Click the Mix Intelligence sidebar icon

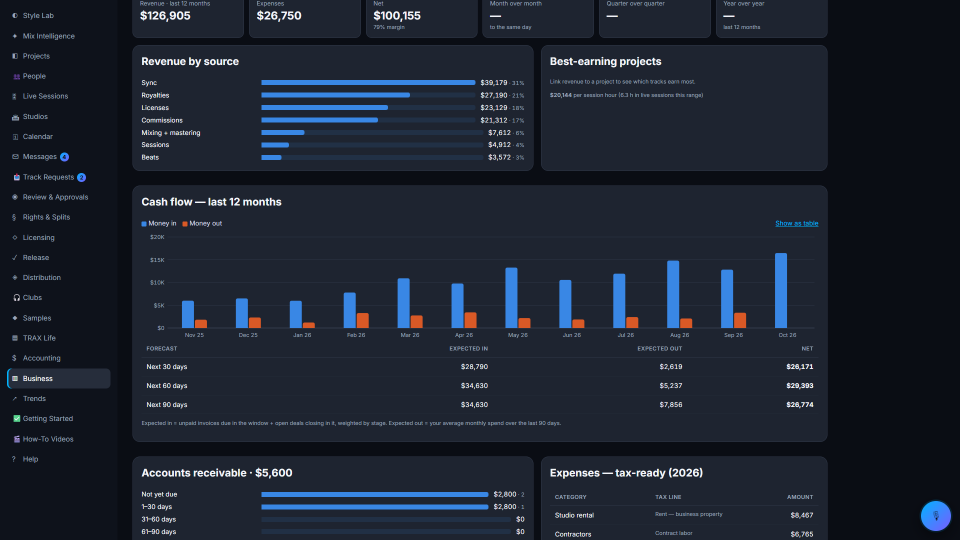pyautogui.click(x=15, y=36)
